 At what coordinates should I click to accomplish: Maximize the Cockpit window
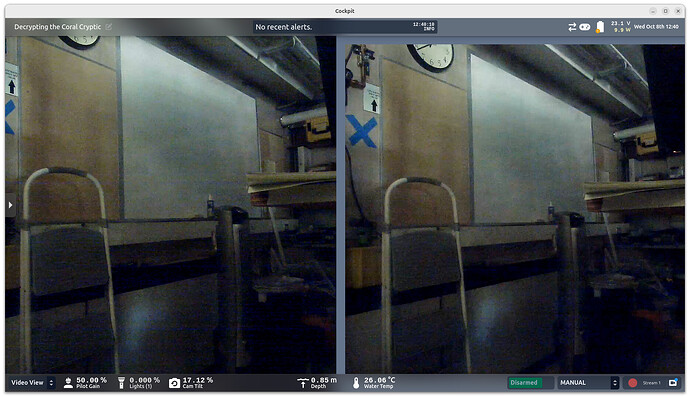(665, 11)
